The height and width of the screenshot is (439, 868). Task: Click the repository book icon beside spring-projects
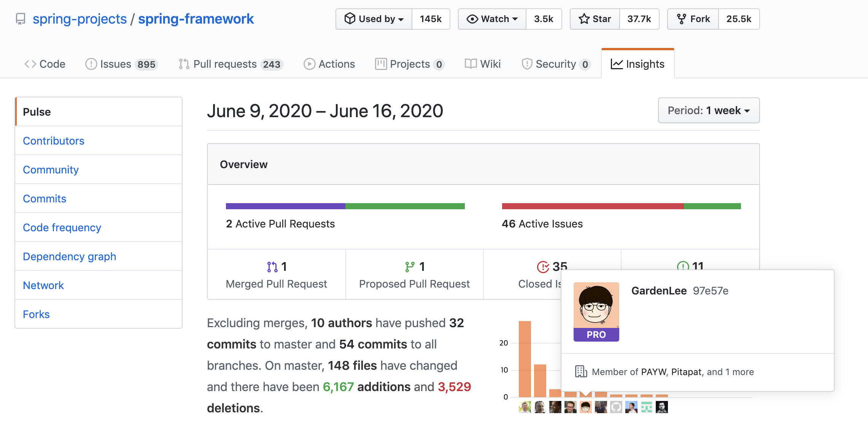click(x=21, y=19)
